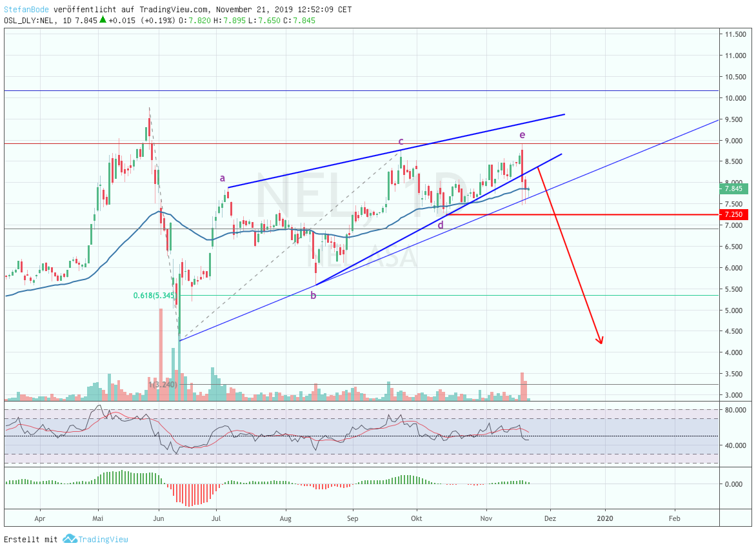Click the 80.000 RSI axis value
Image resolution: width=756 pixels, height=550 pixels.
(x=735, y=410)
